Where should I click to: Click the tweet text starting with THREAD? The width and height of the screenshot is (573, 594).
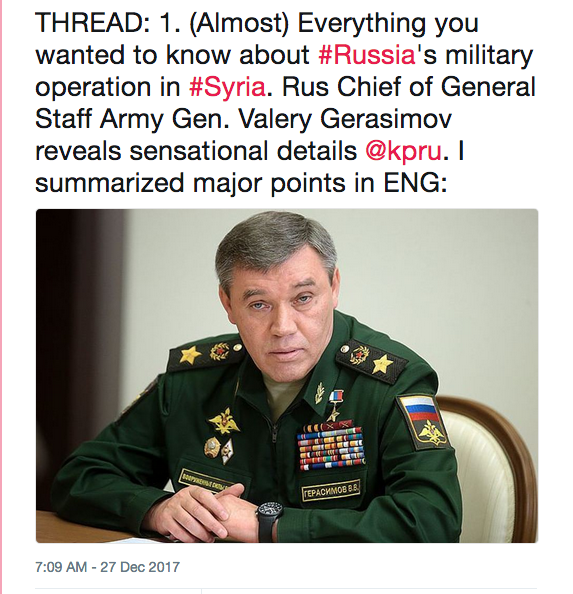click(285, 103)
